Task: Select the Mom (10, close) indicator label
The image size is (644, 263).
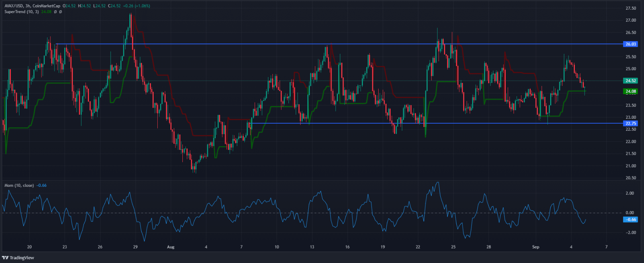Action: [19, 185]
